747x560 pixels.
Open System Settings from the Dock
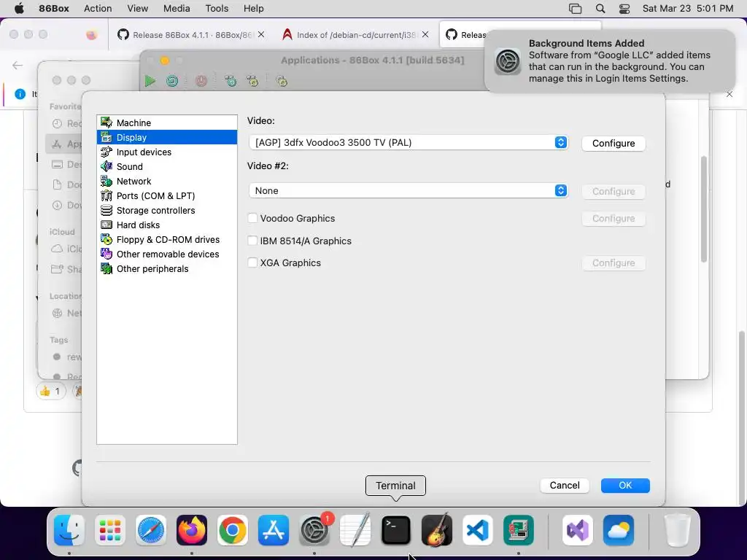(x=314, y=530)
